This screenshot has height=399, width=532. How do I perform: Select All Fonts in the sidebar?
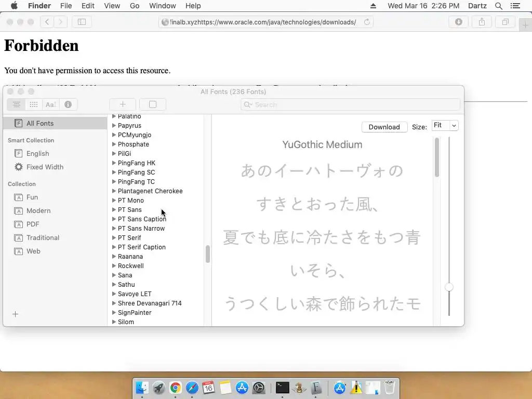point(55,123)
